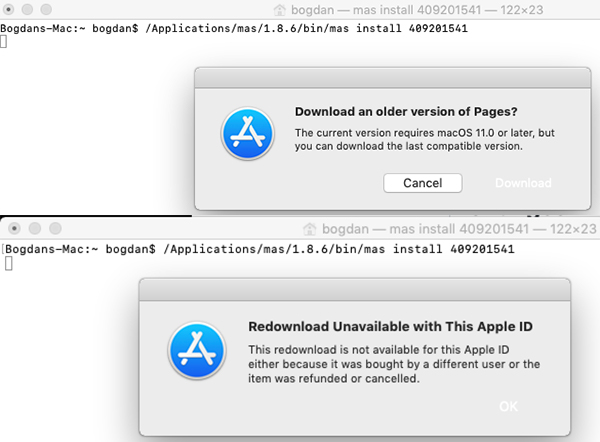Minimize the lower Terminal window
The image size is (600, 442).
(35, 228)
